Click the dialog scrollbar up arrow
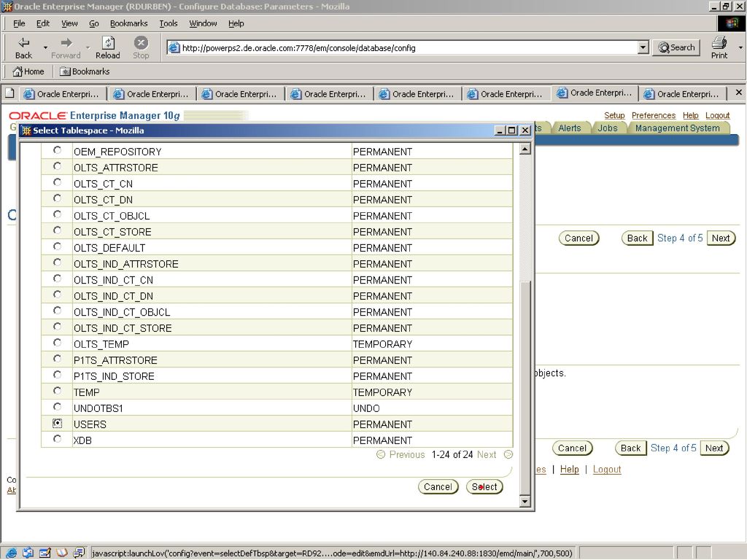Screen dimensions: 747x560 click(x=525, y=149)
